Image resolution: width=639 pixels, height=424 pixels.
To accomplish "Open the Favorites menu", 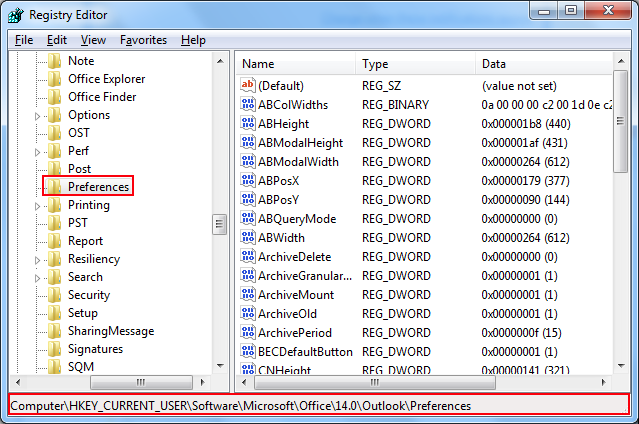I will point(143,40).
